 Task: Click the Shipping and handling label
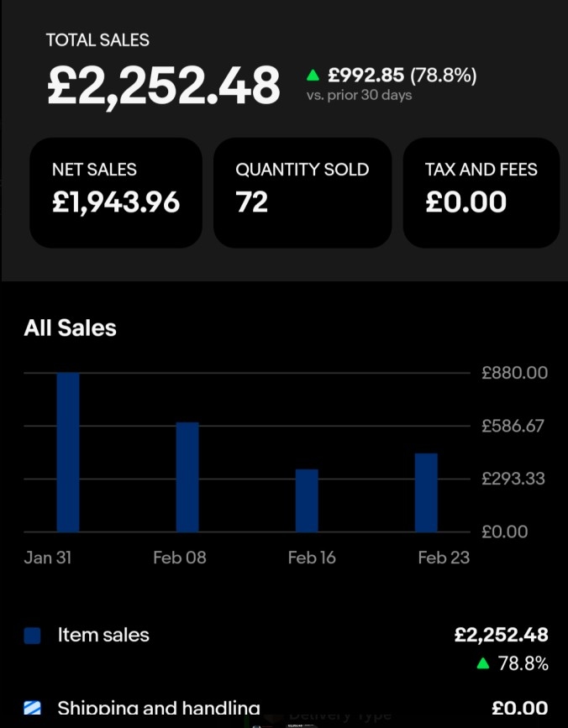pyautogui.click(x=159, y=709)
